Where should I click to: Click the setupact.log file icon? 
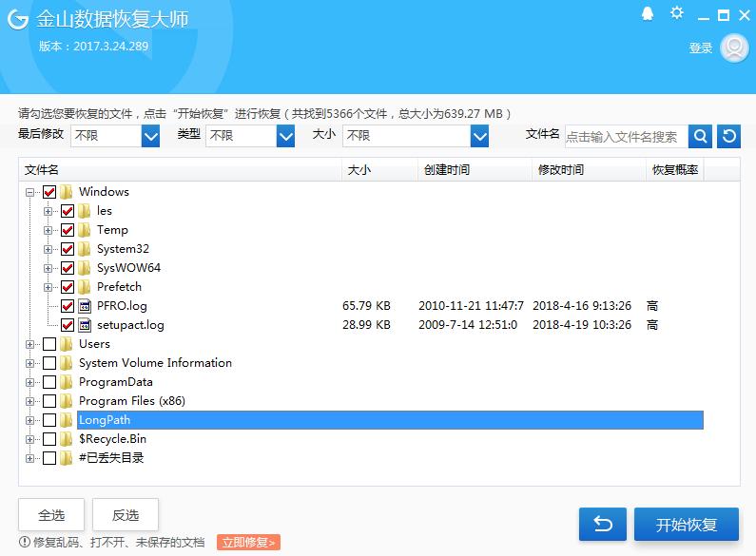pos(85,325)
